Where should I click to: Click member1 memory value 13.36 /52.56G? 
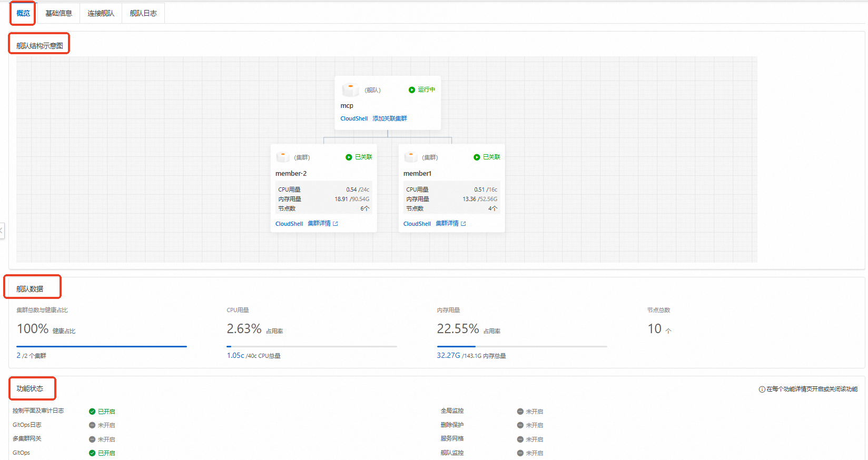[x=480, y=199]
